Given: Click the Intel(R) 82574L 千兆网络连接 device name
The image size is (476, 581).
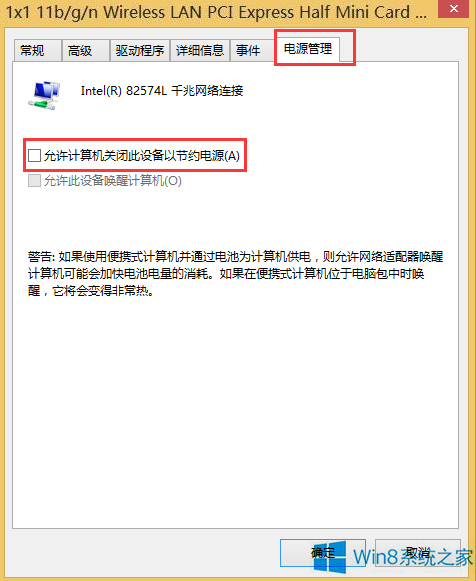Looking at the screenshot, I should pyautogui.click(x=162, y=91).
